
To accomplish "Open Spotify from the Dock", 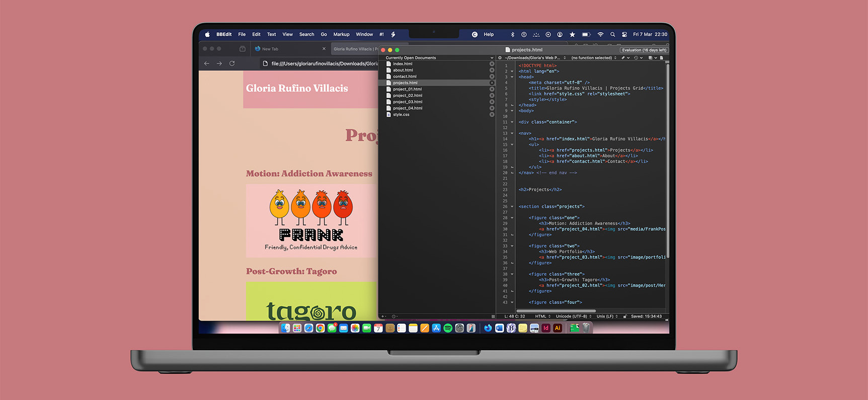I will (448, 328).
